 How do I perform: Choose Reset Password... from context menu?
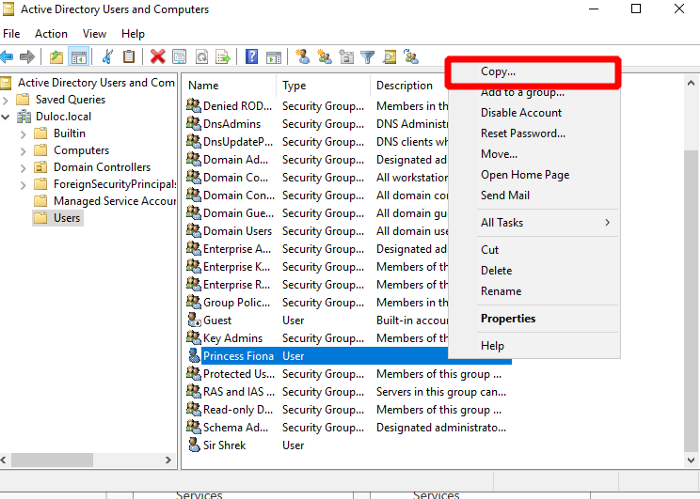pos(534,133)
